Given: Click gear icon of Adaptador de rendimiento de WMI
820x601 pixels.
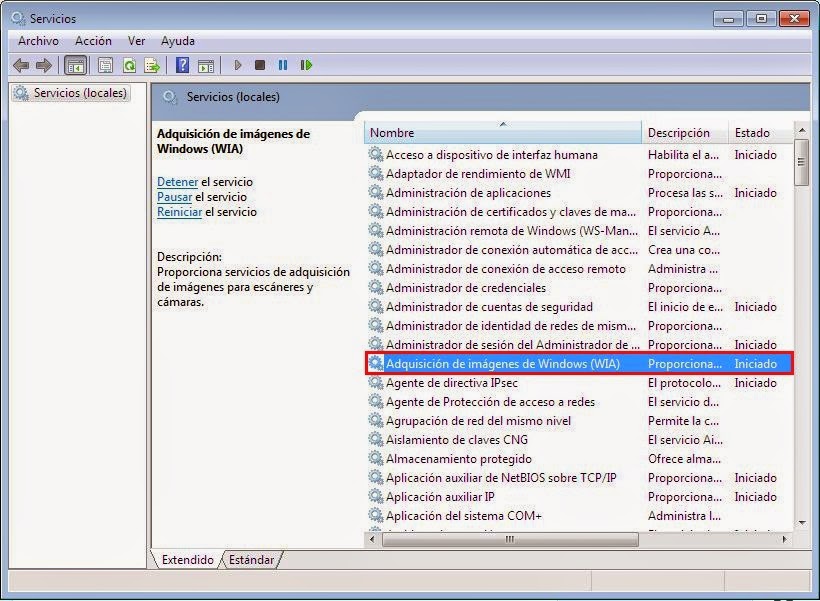Looking at the screenshot, I should pyautogui.click(x=375, y=173).
